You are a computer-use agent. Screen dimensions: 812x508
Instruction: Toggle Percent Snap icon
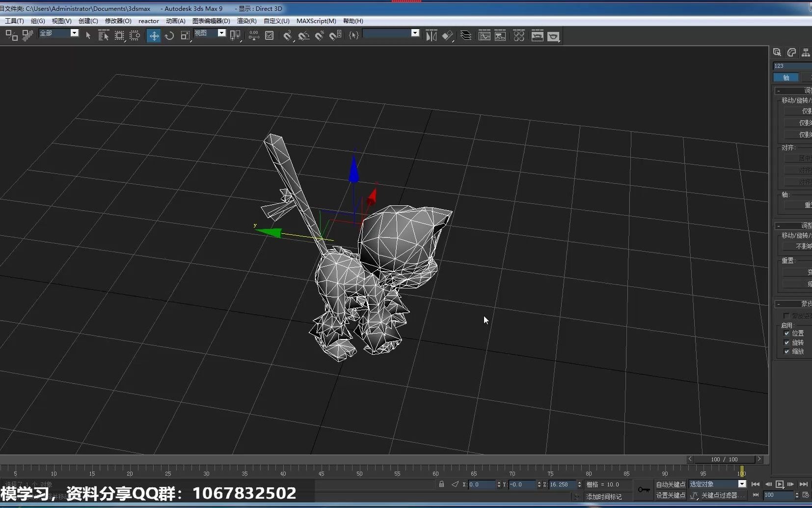point(320,35)
